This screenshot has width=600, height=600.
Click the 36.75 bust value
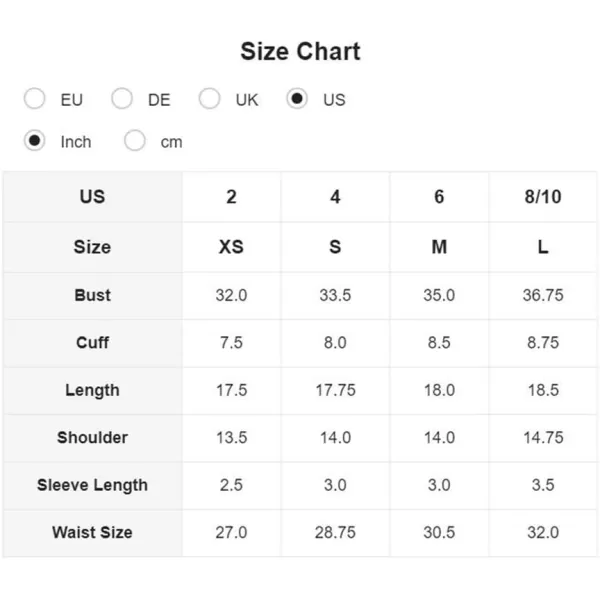point(543,295)
